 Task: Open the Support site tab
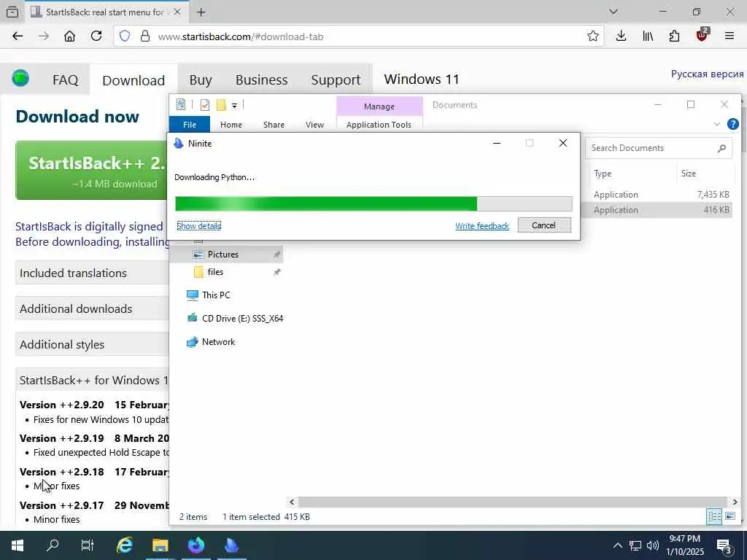[336, 79]
